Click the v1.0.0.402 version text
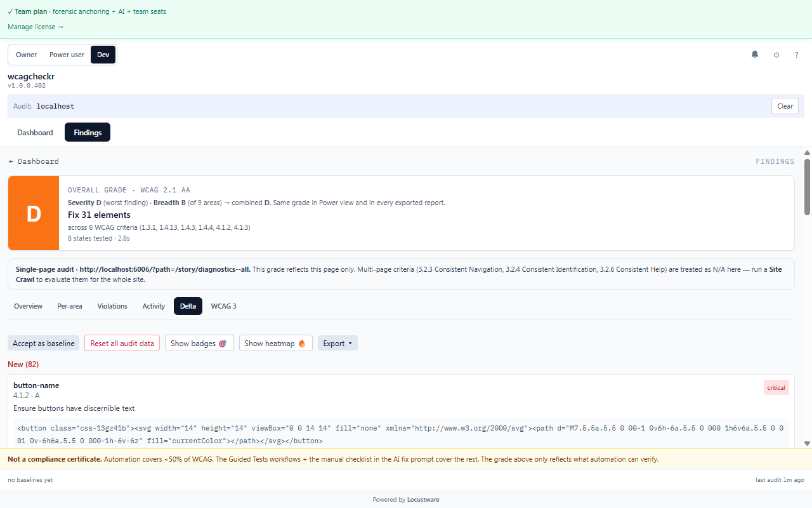 click(27, 85)
